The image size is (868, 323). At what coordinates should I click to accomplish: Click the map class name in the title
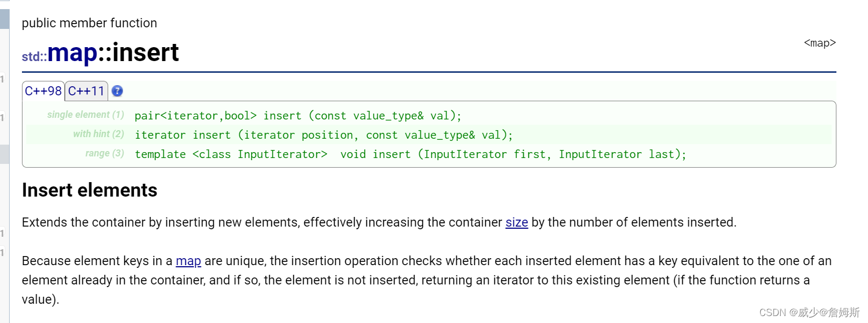point(72,52)
